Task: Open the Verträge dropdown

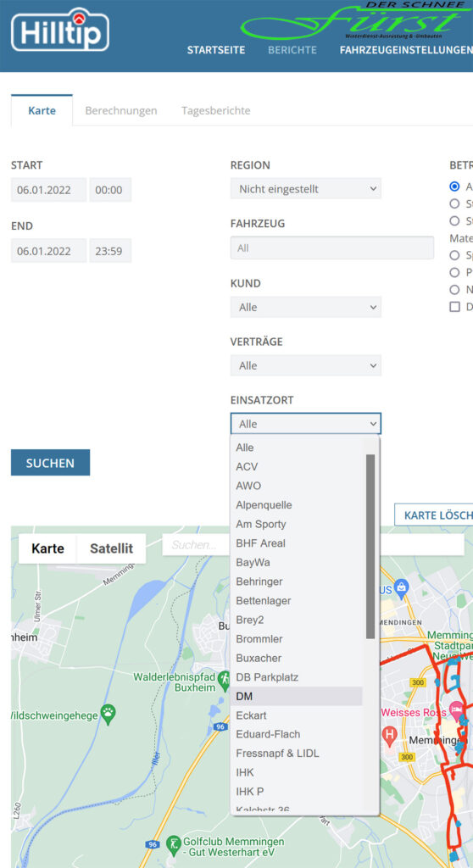Action: point(306,366)
